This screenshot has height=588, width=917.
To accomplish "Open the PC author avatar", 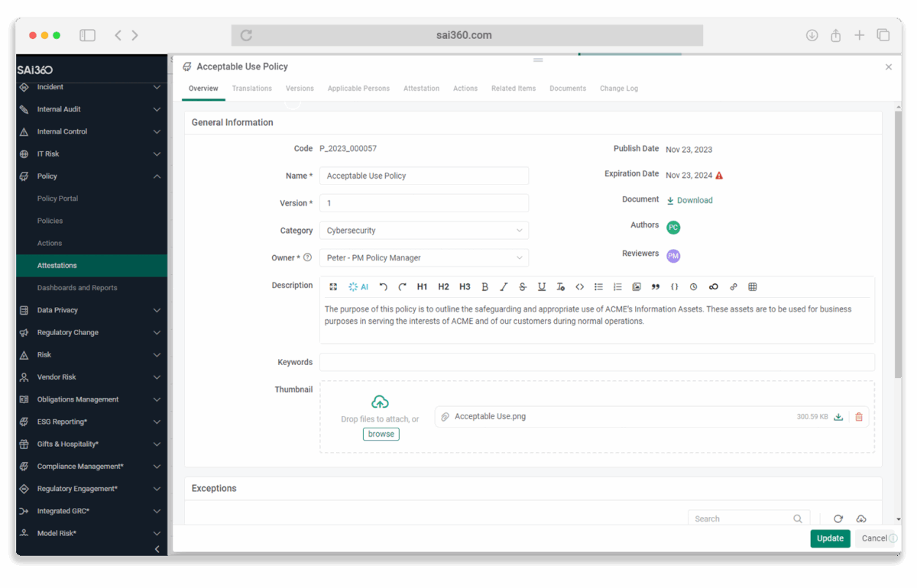I will tap(673, 228).
